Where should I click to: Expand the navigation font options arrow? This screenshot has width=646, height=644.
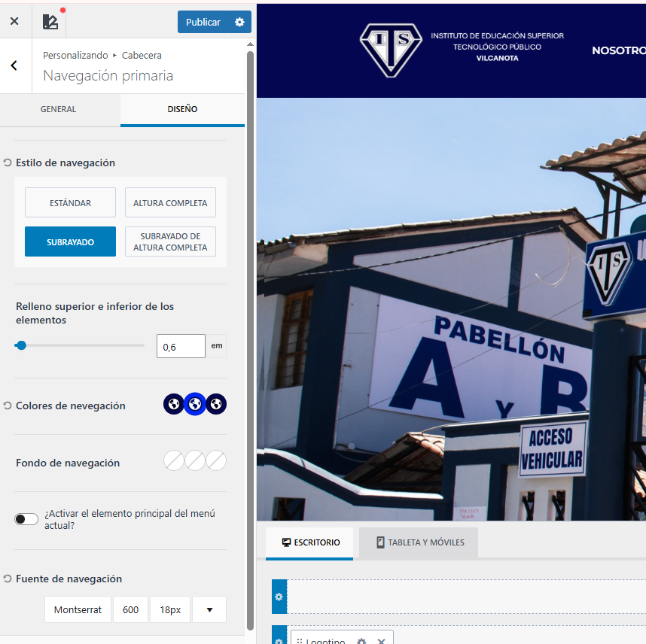[209, 609]
